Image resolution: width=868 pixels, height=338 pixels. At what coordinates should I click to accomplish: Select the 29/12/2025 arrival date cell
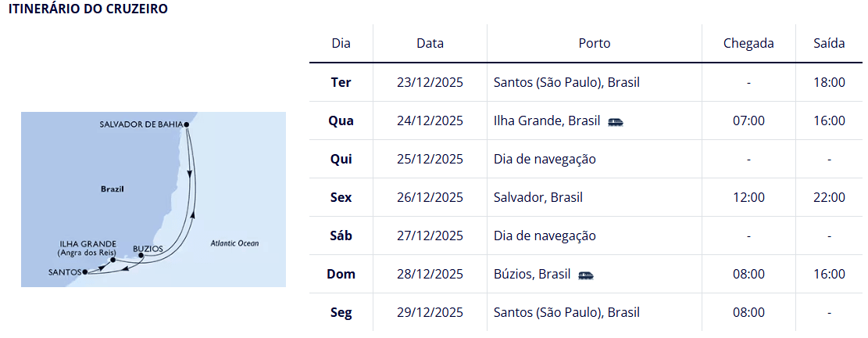point(430,312)
